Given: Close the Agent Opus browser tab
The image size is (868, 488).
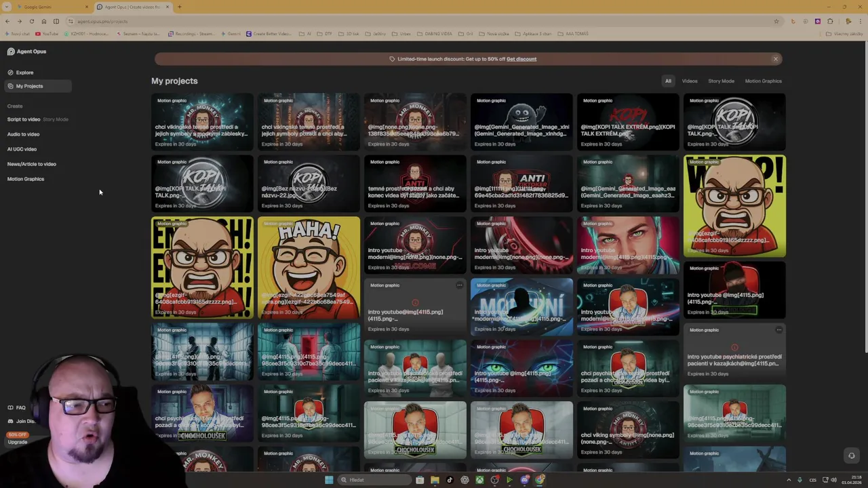Looking at the screenshot, I should [167, 7].
